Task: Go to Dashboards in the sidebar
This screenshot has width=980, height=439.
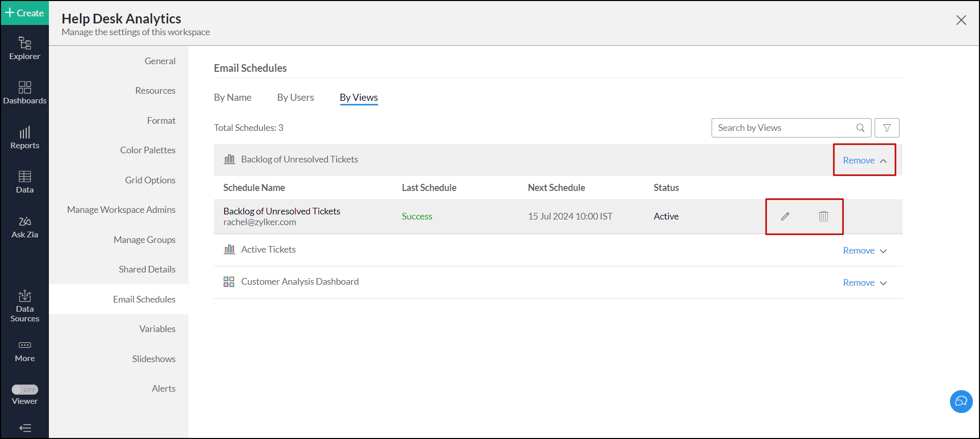Action: pos(24,93)
